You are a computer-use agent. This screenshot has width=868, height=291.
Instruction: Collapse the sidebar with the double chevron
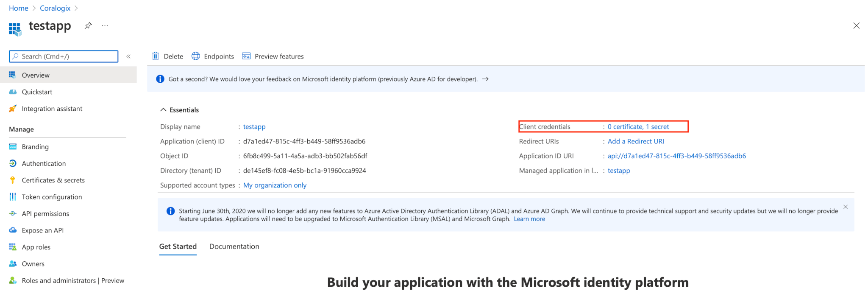[128, 56]
